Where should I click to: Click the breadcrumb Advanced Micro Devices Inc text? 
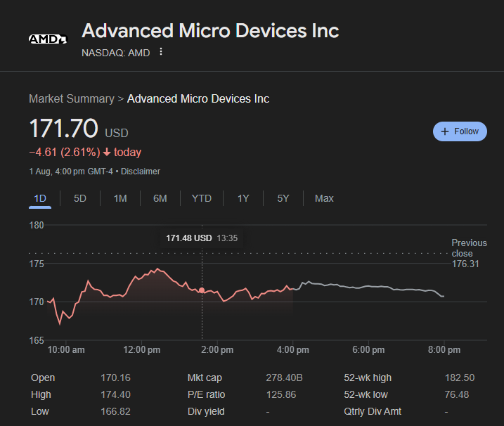click(x=198, y=98)
